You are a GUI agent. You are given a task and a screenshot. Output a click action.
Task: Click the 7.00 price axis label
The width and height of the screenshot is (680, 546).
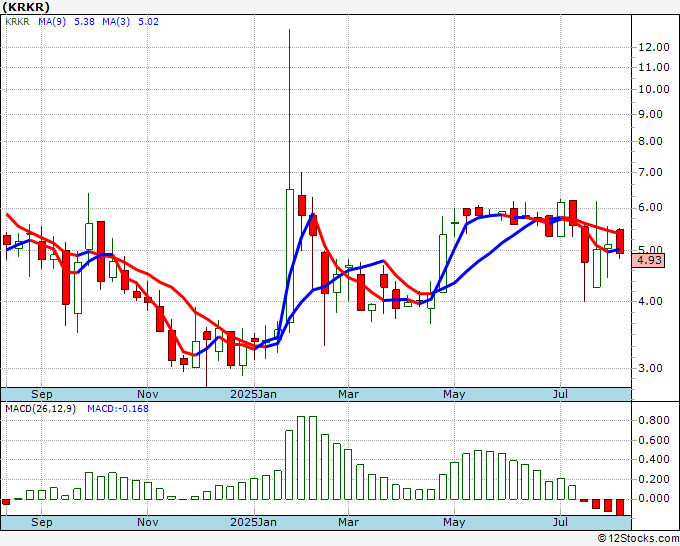651,172
